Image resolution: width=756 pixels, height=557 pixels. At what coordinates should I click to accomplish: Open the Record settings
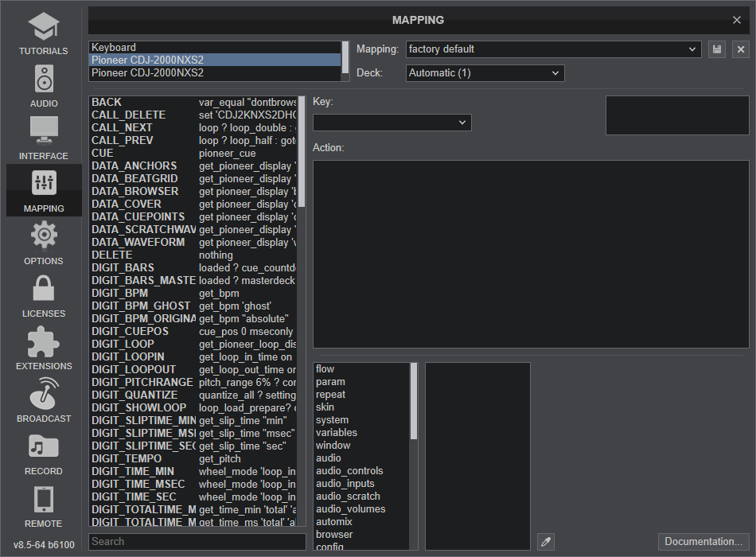(44, 454)
